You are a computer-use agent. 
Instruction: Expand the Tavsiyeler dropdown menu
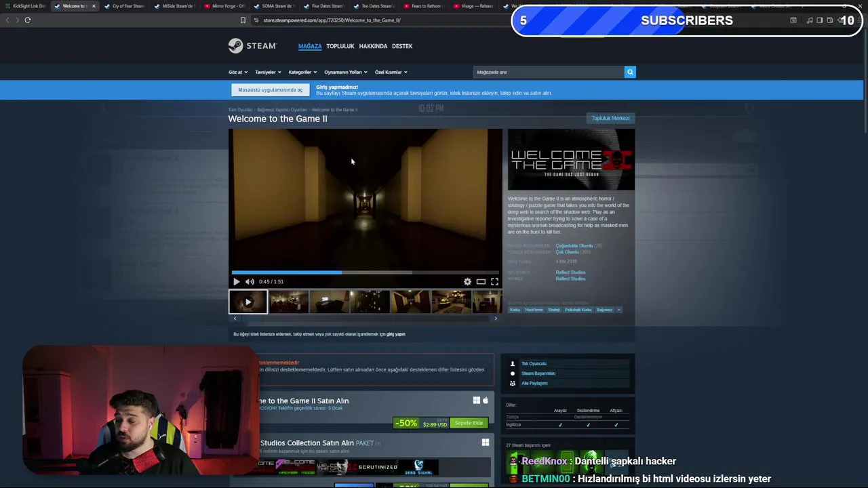pyautogui.click(x=268, y=72)
